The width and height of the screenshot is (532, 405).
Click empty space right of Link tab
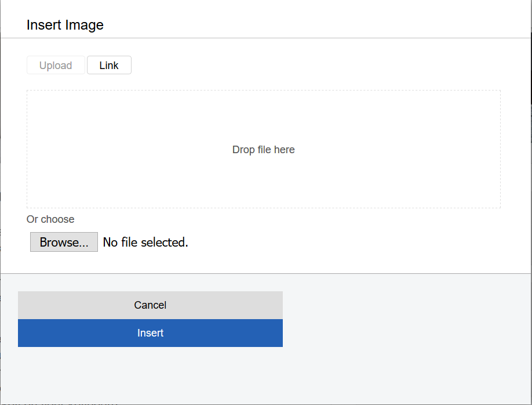point(319,66)
